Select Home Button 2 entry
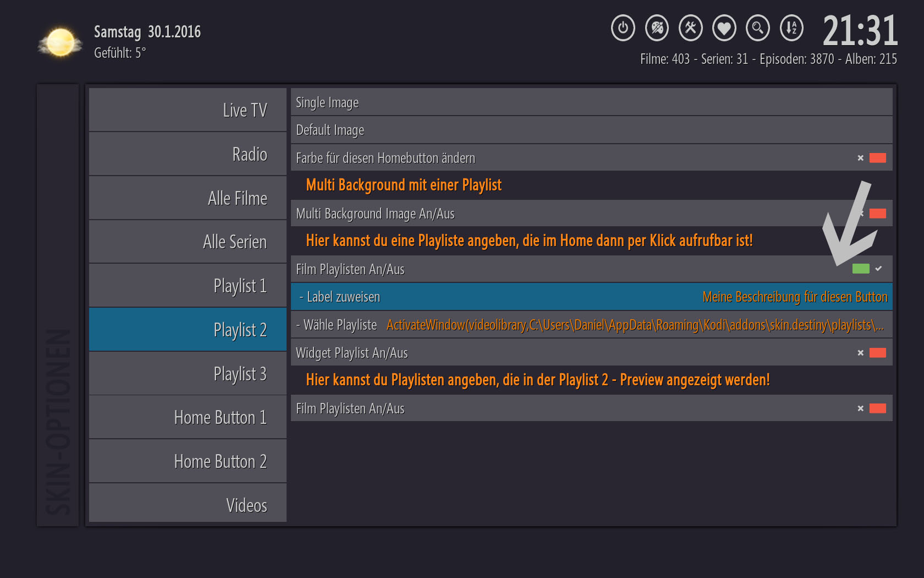Viewport: 924px width, 578px height. [x=188, y=461]
